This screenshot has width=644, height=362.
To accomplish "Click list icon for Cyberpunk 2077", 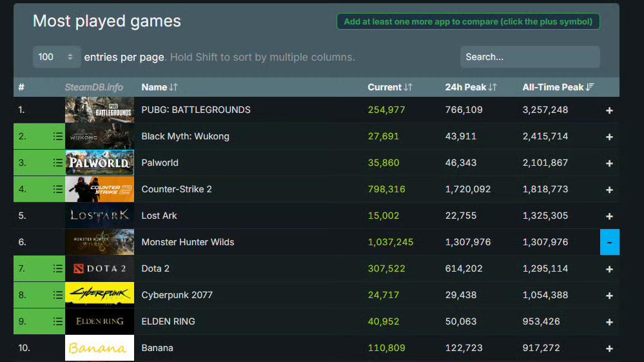I will [x=58, y=295].
